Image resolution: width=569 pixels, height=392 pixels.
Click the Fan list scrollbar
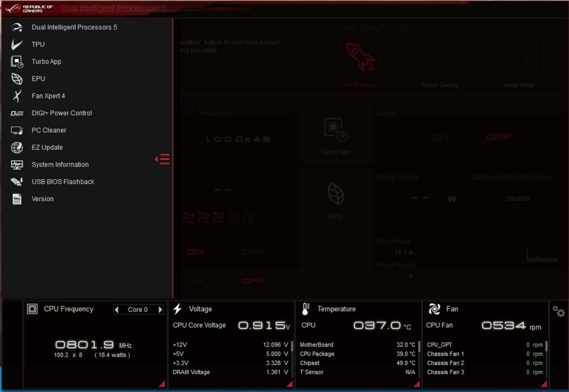[x=546, y=347]
